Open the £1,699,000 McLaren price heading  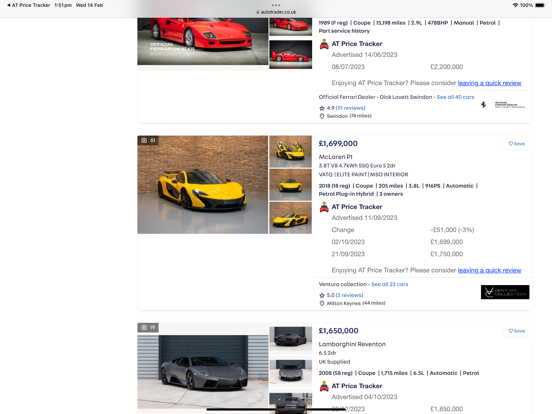tap(338, 144)
